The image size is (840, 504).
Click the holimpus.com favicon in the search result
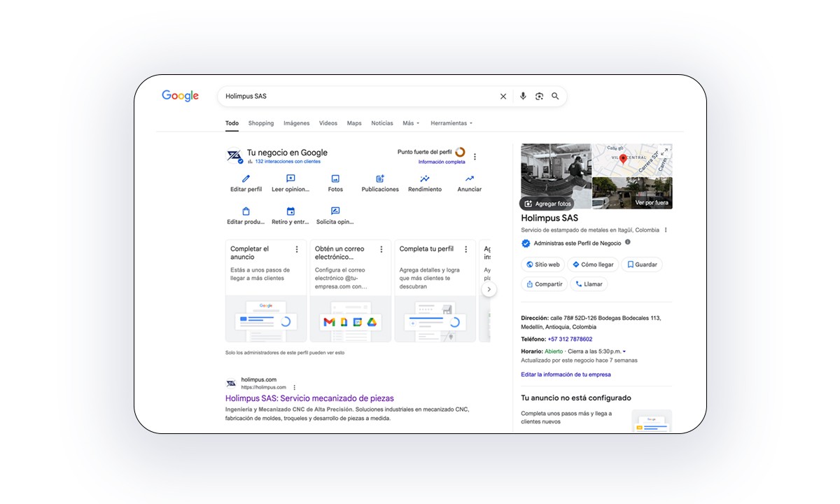click(231, 384)
